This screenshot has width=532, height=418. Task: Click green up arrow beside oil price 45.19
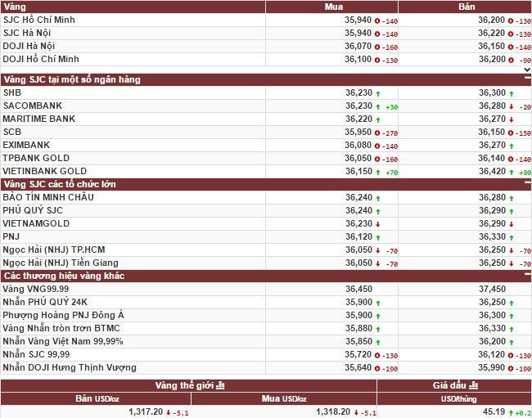511,412
